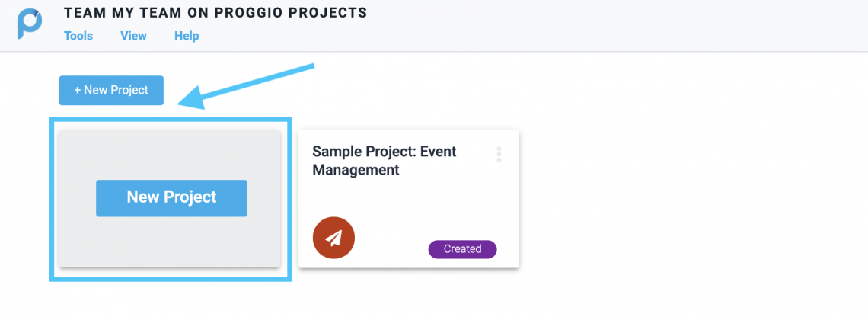Viewport: 868px width, 317px height.
Task: Open the Help menu
Action: (x=187, y=36)
